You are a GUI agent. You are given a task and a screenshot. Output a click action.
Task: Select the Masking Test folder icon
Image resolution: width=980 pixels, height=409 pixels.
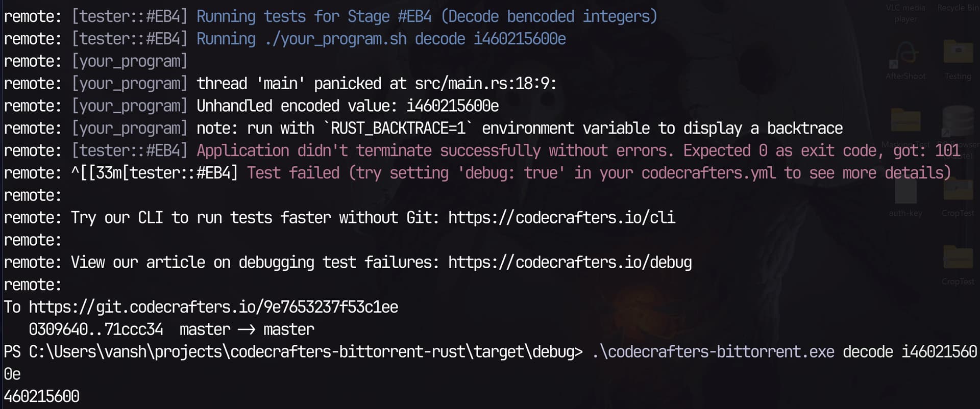[905, 121]
